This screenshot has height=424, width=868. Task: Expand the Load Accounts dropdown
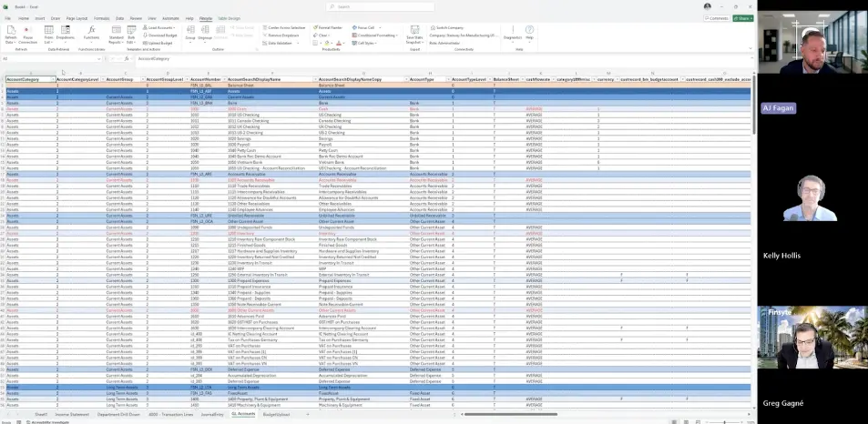[159, 27]
